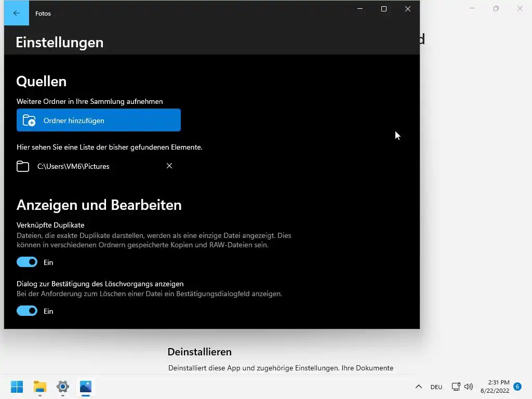Click the Einstellungen page heading
532x399 pixels.
point(60,43)
